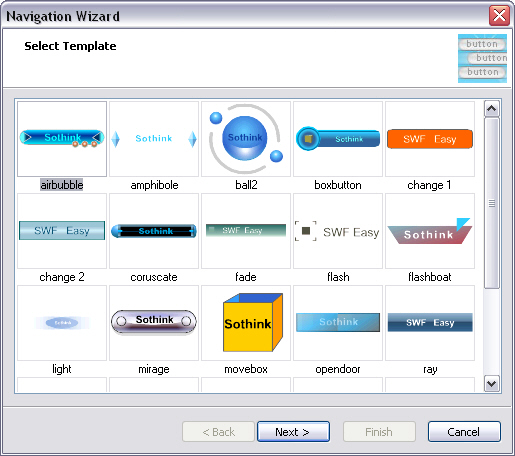Select the fade template
The image size is (515, 456).
(246, 231)
